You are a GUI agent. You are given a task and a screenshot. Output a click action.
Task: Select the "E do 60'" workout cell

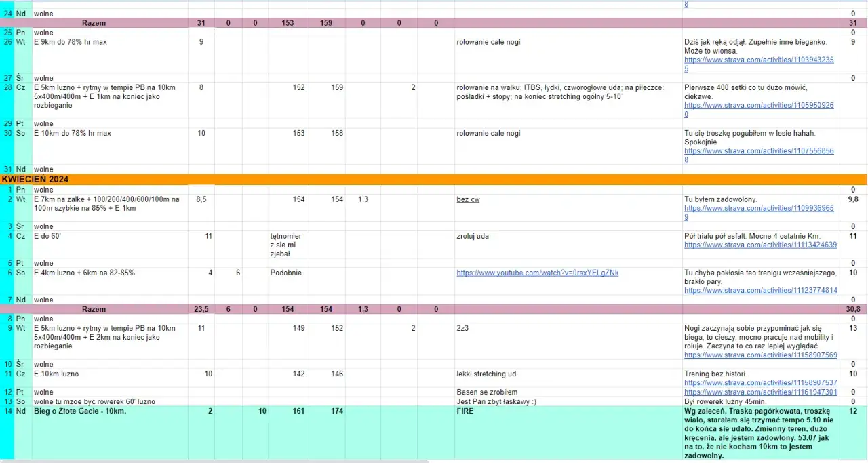tap(110, 245)
